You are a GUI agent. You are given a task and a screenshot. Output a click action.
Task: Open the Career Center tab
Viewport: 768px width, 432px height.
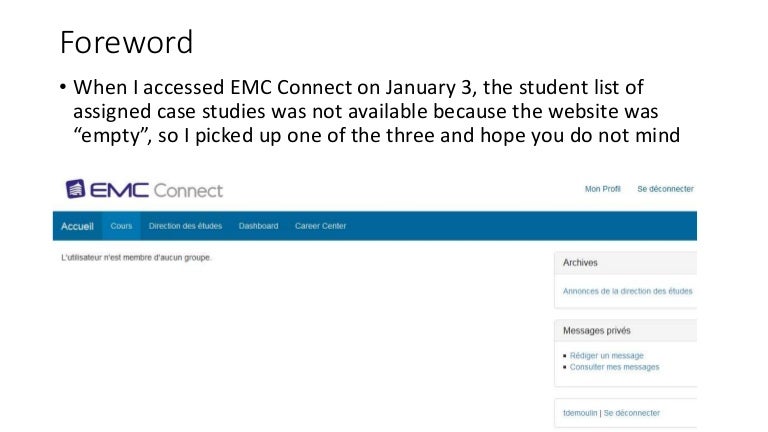click(x=320, y=226)
